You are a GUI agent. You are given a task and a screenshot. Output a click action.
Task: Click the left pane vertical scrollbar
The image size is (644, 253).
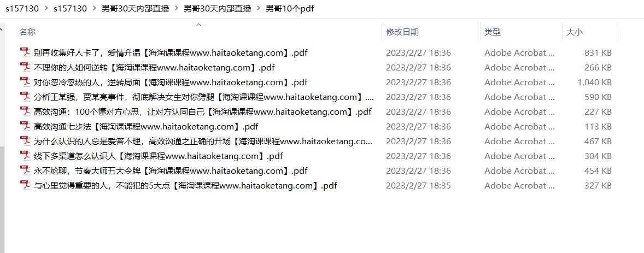point(2,138)
